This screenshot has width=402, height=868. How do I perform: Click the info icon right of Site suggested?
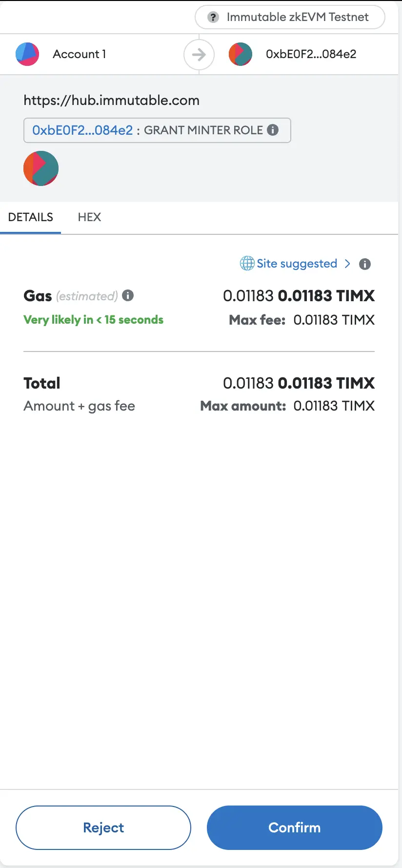pos(365,264)
